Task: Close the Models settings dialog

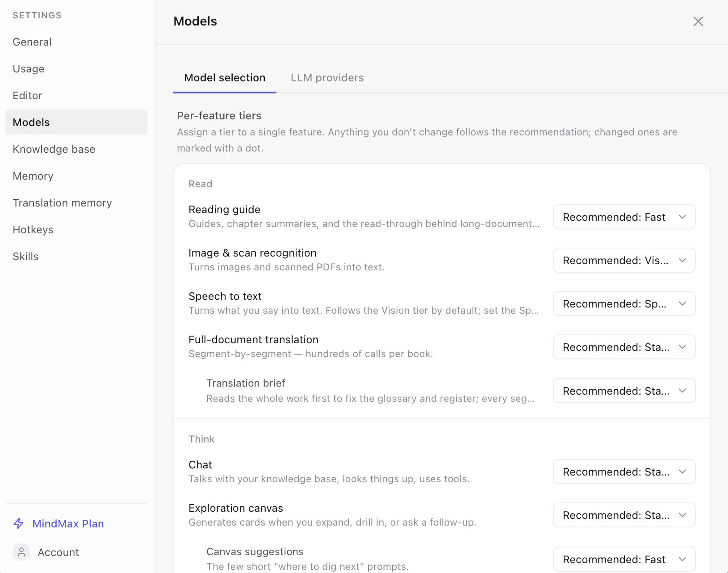Action: pos(698,21)
